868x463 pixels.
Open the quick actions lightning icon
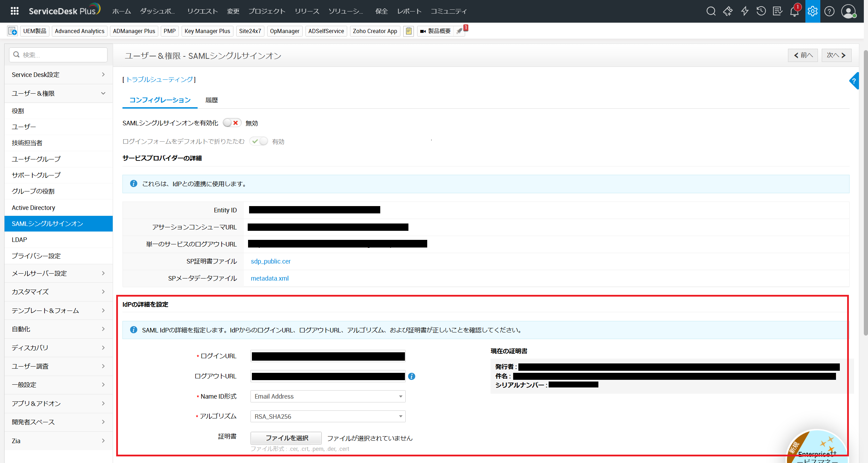[x=744, y=11]
